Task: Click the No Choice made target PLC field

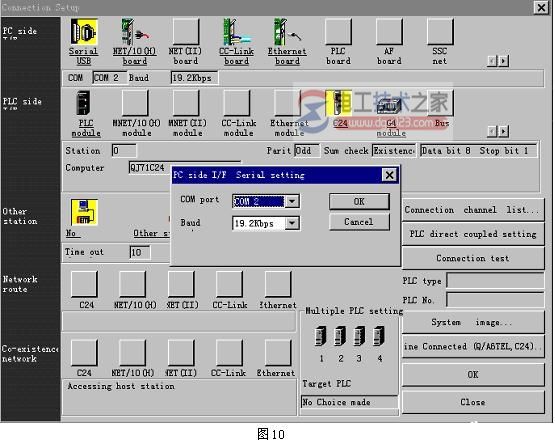Action: pyautogui.click(x=350, y=402)
